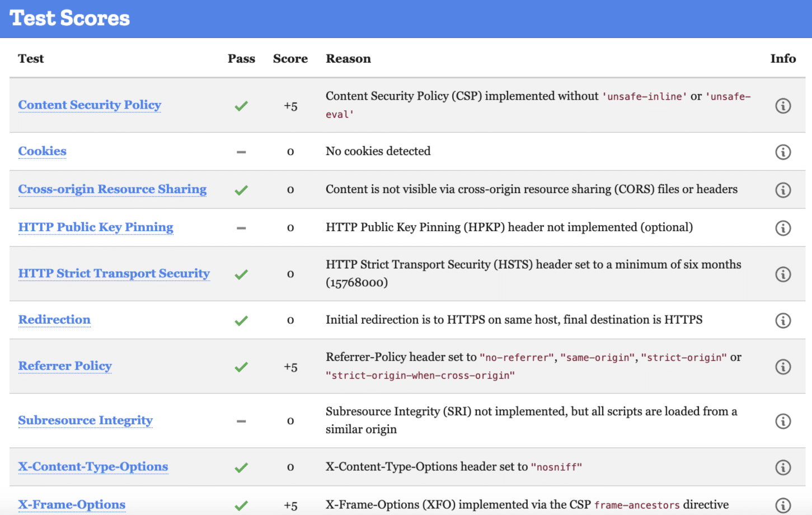
Task: Open info icon for Cookies row
Action: [783, 152]
